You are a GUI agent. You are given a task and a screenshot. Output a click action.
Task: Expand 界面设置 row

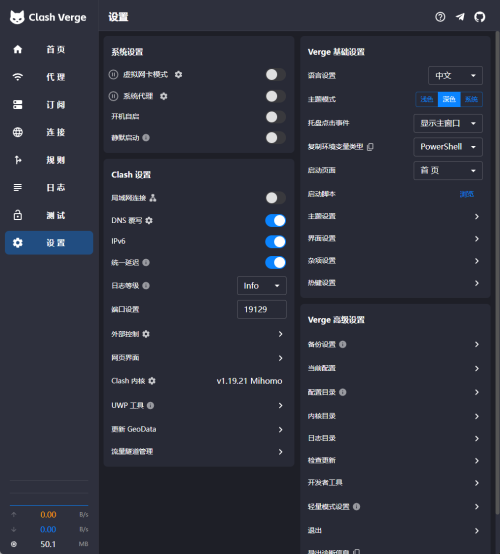[395, 238]
